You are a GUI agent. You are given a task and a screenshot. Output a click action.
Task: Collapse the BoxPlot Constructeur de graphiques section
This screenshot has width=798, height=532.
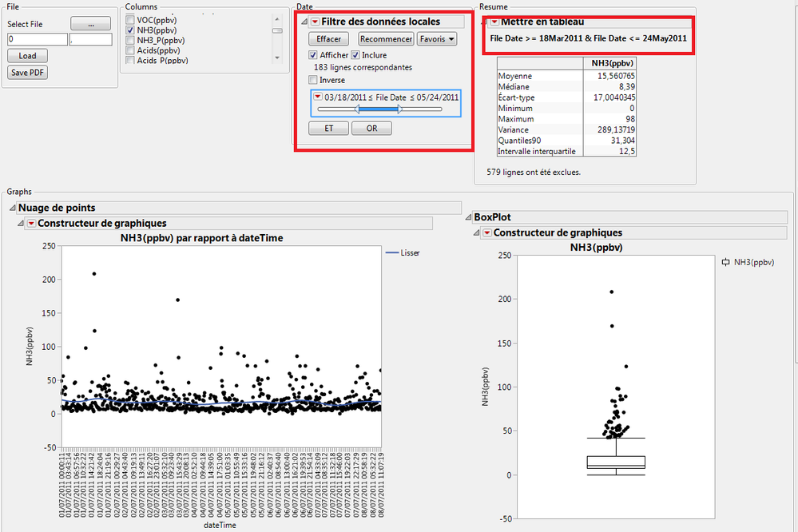[477, 232]
